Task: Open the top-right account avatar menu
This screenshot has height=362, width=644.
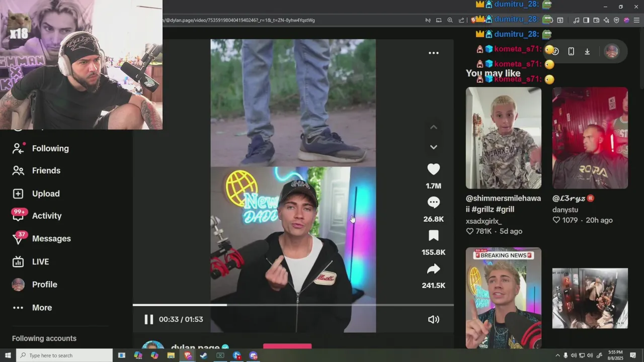Action: tap(612, 51)
